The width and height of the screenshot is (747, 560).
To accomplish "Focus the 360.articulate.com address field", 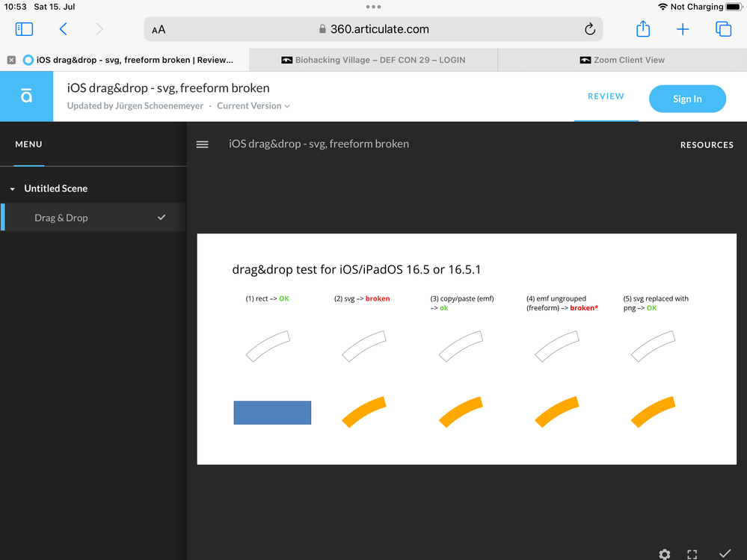I will pyautogui.click(x=373, y=29).
